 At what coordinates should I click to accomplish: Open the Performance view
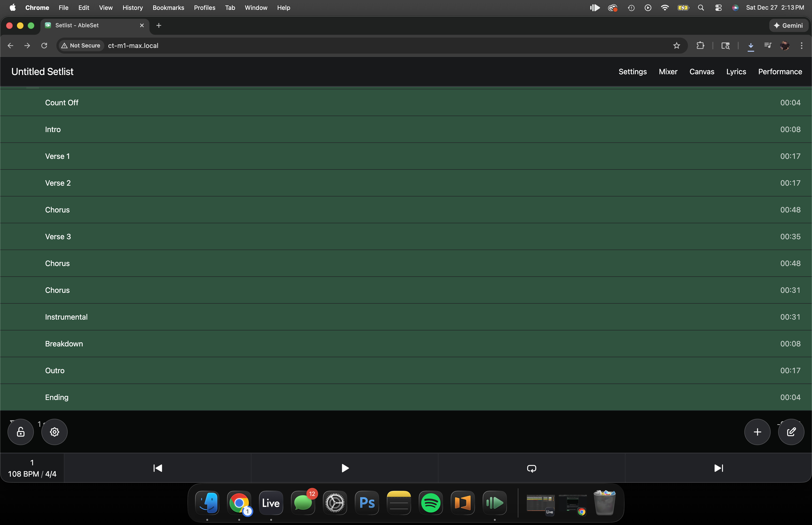click(x=780, y=72)
